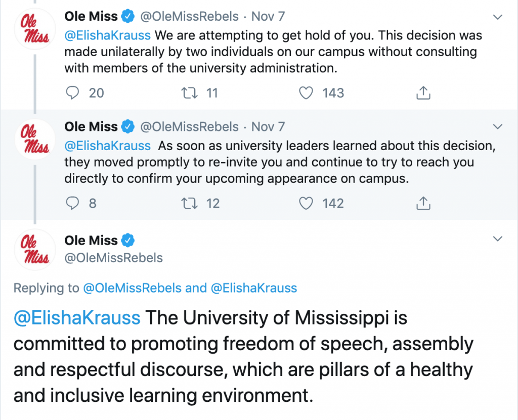The image size is (518, 420).
Task: Share the first Ole Miss tweet
Action: point(423,93)
